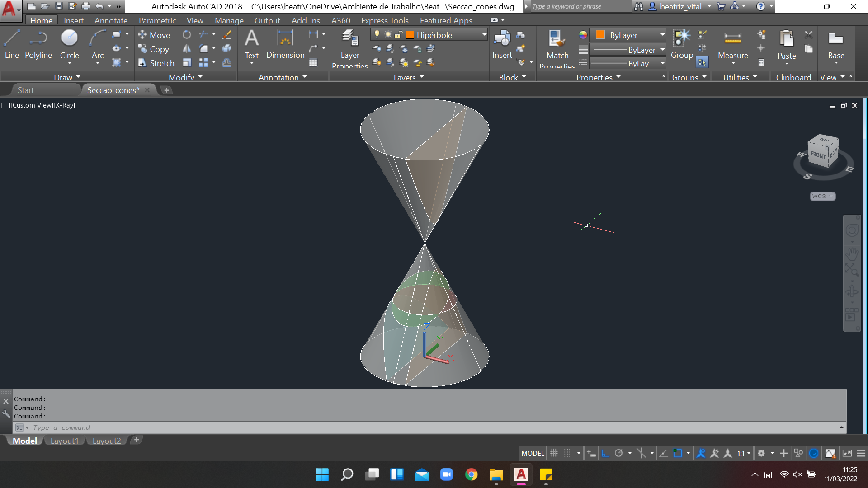Select the Circle tool

[70, 44]
